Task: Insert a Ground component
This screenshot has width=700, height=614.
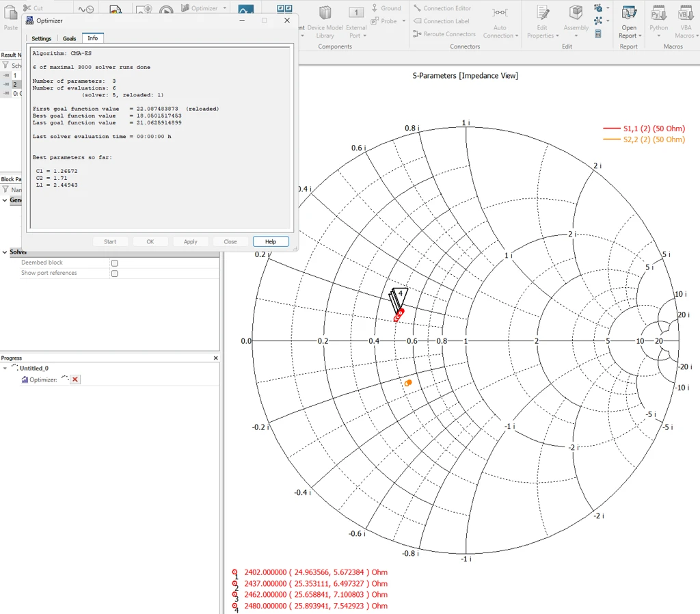Action: pyautogui.click(x=387, y=8)
